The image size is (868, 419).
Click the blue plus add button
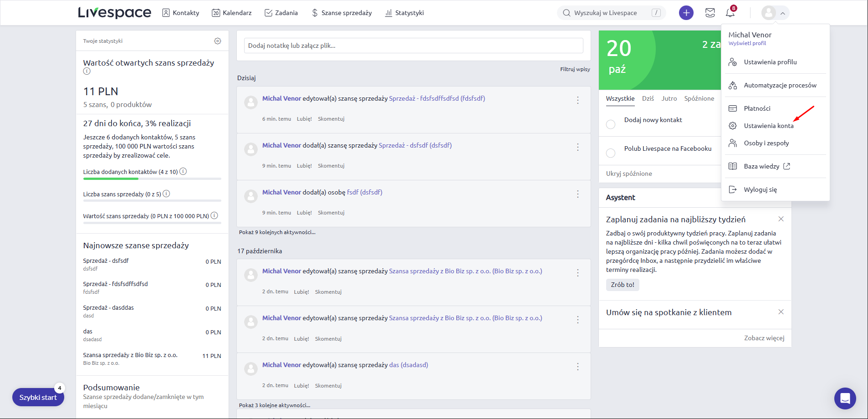(686, 13)
